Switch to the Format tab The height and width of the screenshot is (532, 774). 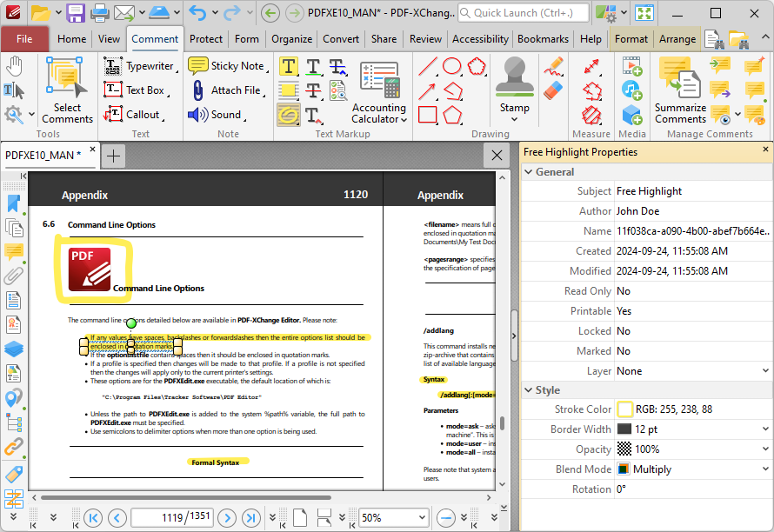click(631, 39)
